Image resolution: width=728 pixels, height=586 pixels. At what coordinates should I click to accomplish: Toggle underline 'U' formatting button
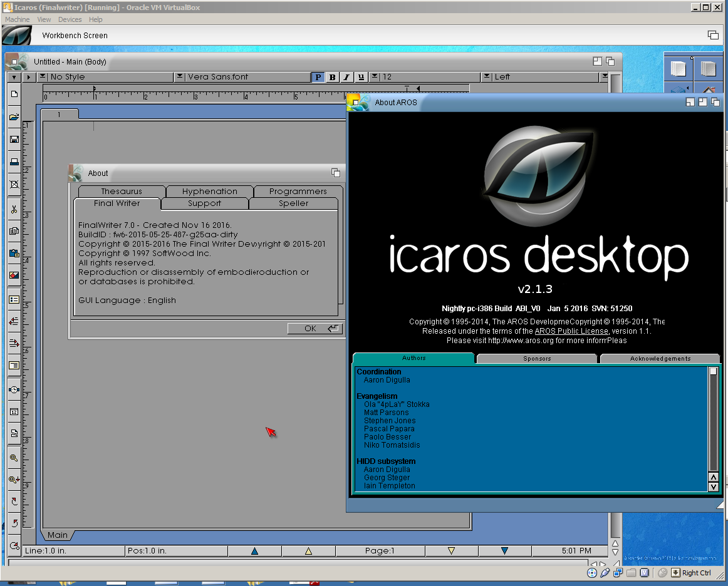(361, 77)
